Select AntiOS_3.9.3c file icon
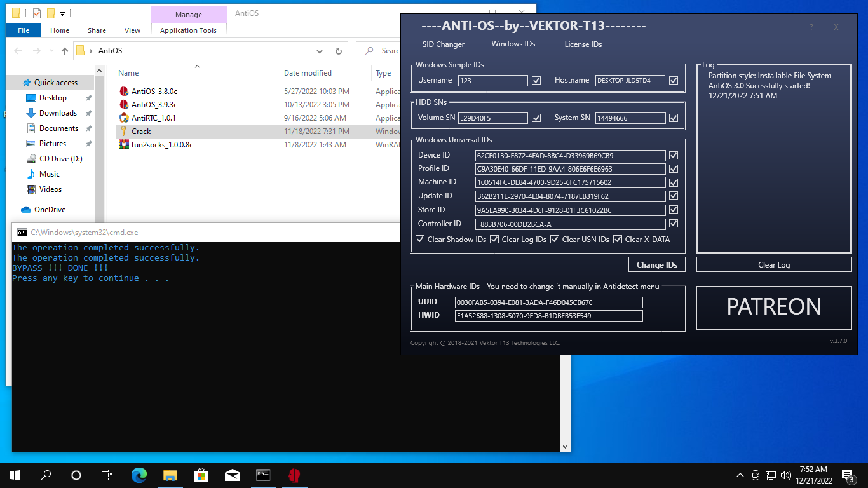 (124, 105)
